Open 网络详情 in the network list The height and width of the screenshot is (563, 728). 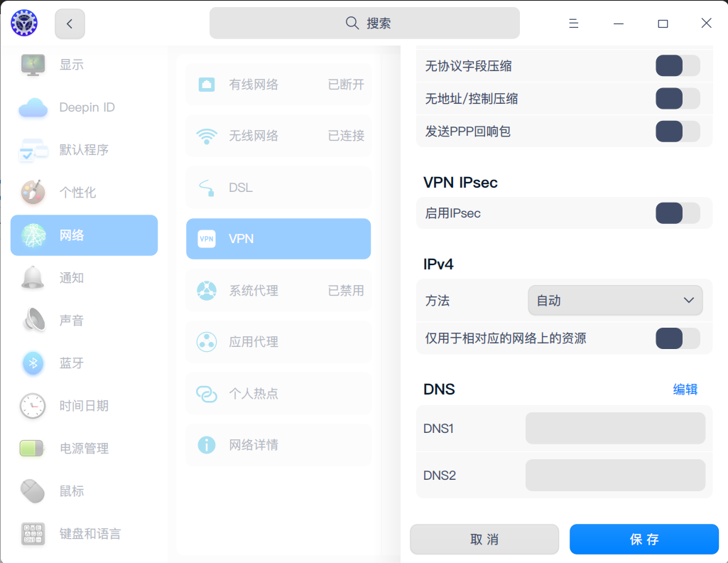click(278, 445)
